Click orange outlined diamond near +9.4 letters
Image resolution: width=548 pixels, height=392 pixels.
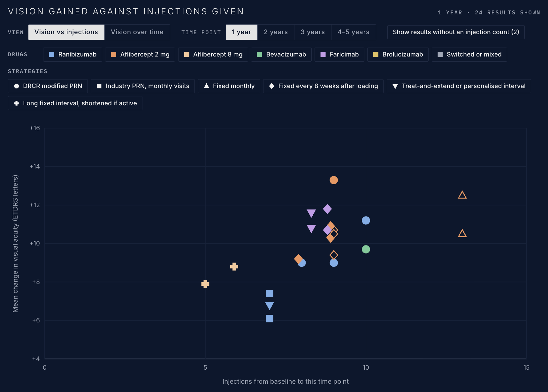(x=334, y=255)
